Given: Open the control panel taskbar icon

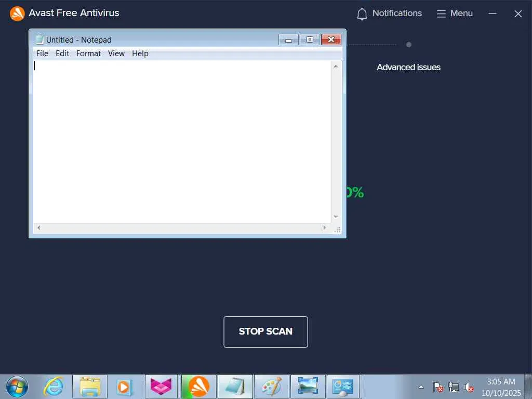Looking at the screenshot, I should [343, 387].
